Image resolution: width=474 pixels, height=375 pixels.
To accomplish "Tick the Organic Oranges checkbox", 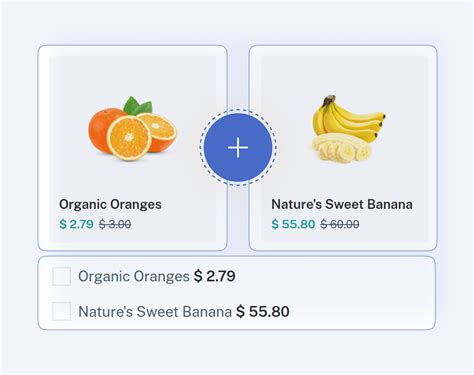I will tap(61, 276).
